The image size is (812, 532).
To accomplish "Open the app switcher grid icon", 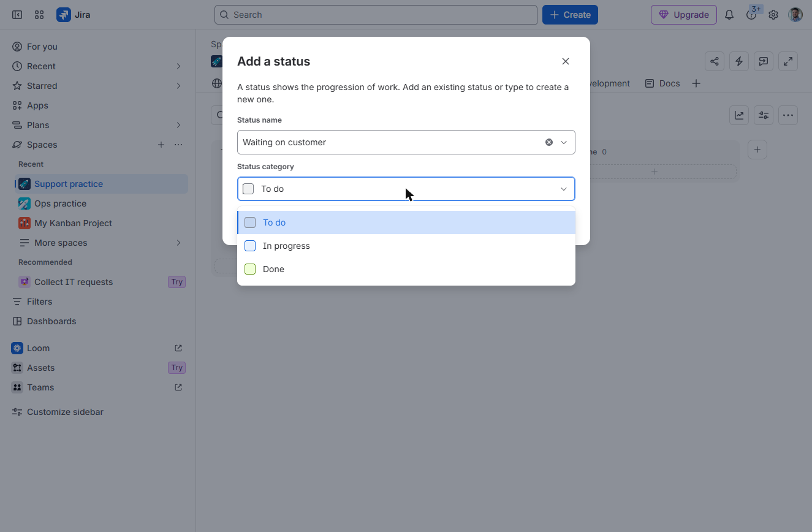I will (x=39, y=15).
